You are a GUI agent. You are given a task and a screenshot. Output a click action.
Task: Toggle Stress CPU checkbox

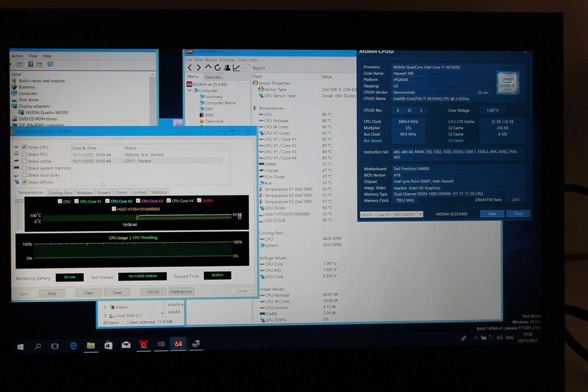[x=24, y=148]
